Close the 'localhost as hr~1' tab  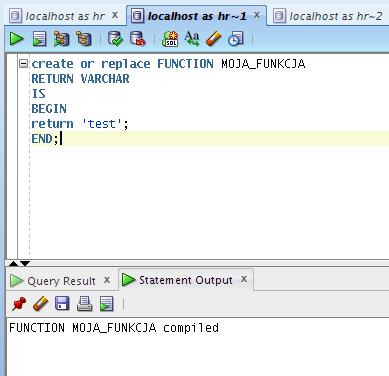pos(257,15)
